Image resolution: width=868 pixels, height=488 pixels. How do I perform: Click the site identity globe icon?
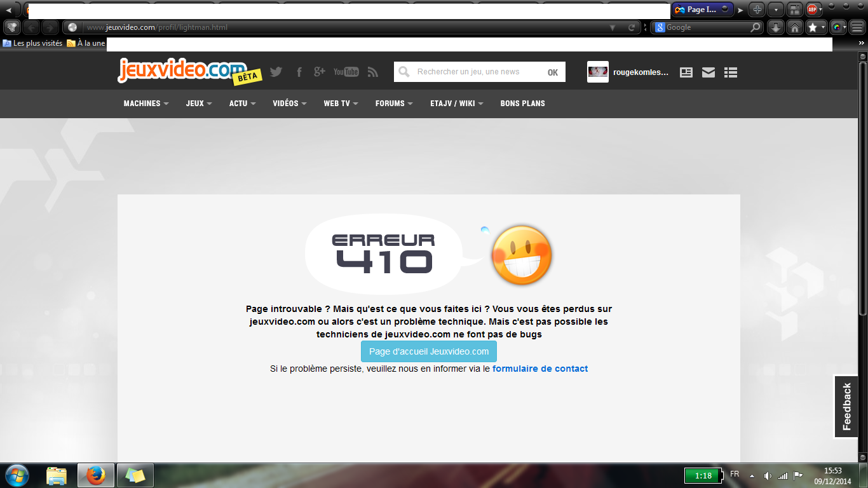[72, 27]
